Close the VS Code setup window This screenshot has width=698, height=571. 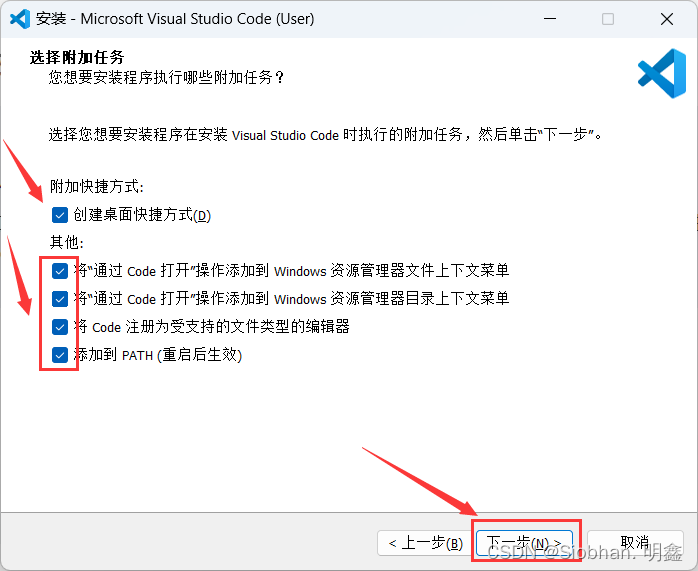[x=666, y=18]
